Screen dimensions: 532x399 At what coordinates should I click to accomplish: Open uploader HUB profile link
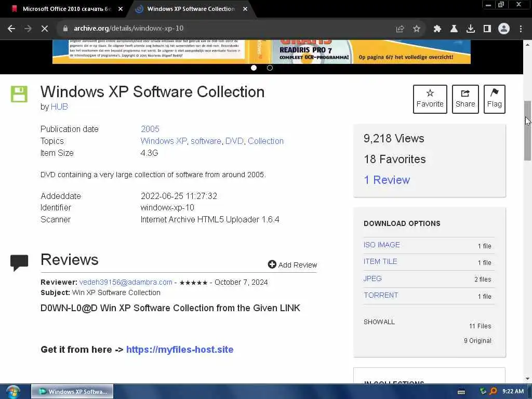click(59, 107)
